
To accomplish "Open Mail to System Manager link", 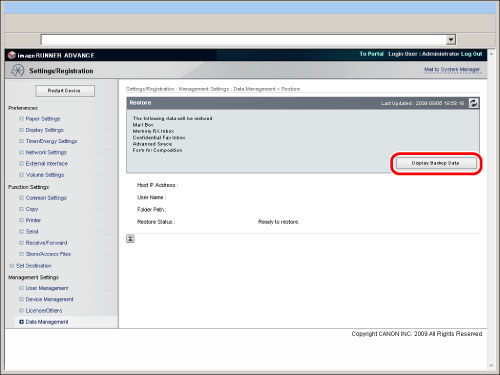I will (452, 70).
